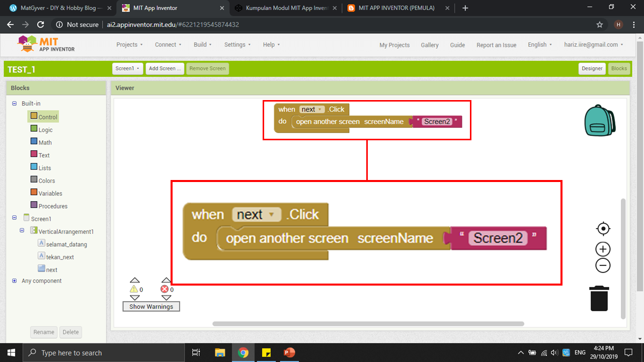
Task: Zoom out using the minus icon
Action: pos(603,265)
